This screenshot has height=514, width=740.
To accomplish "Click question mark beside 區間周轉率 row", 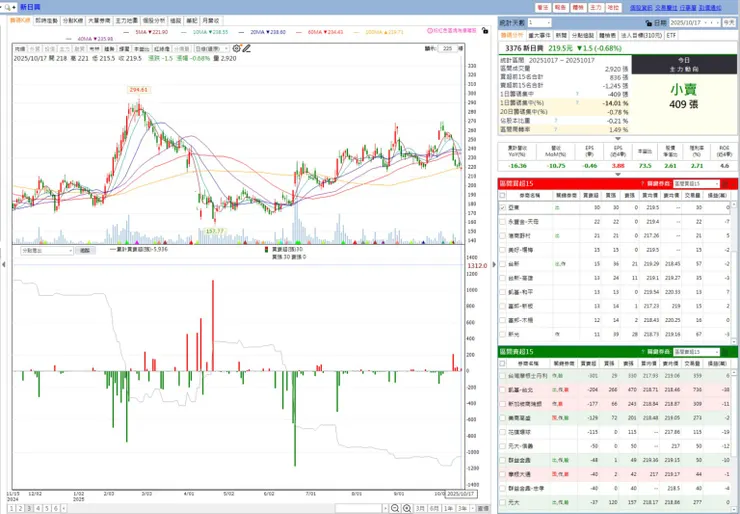I will coord(555,129).
